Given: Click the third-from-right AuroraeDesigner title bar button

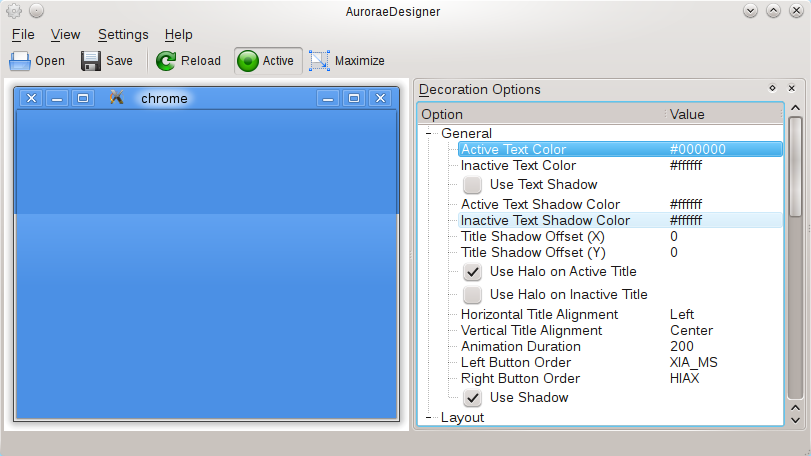Looking at the screenshot, I should [x=750, y=10].
